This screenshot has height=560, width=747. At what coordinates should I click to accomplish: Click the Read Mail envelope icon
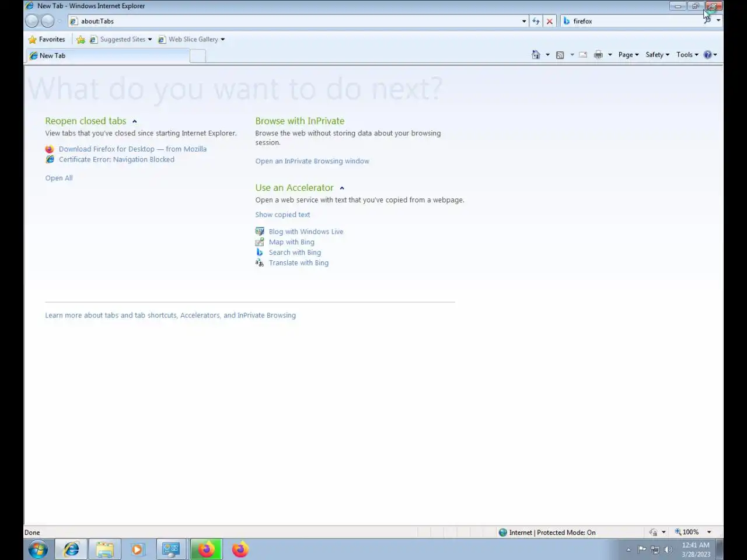[583, 55]
